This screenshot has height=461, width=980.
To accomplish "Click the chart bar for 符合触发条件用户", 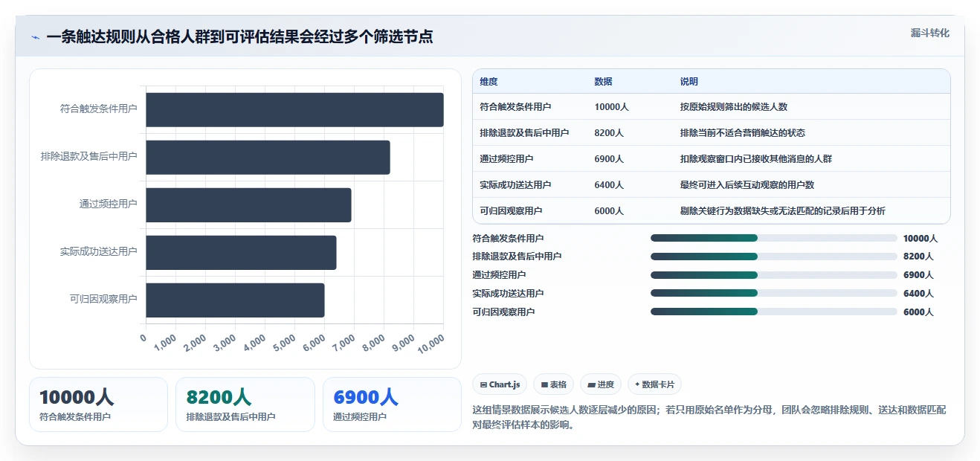I will coord(294,109).
